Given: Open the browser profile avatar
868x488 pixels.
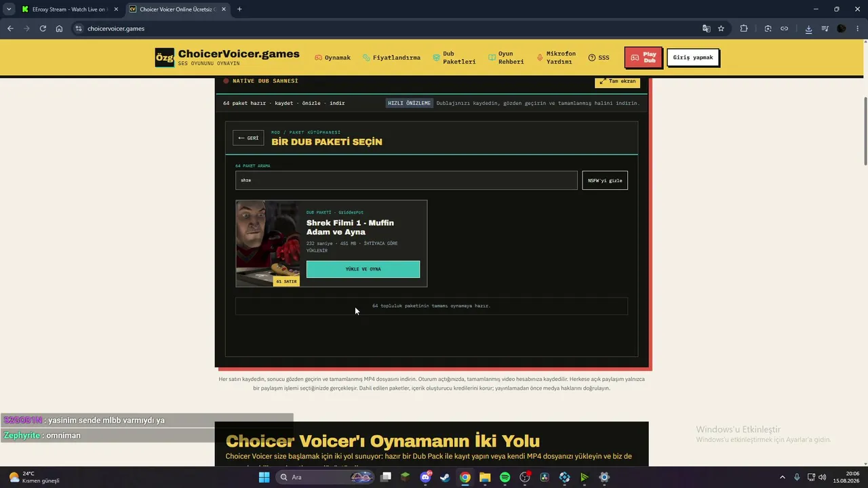Looking at the screenshot, I should (x=842, y=28).
